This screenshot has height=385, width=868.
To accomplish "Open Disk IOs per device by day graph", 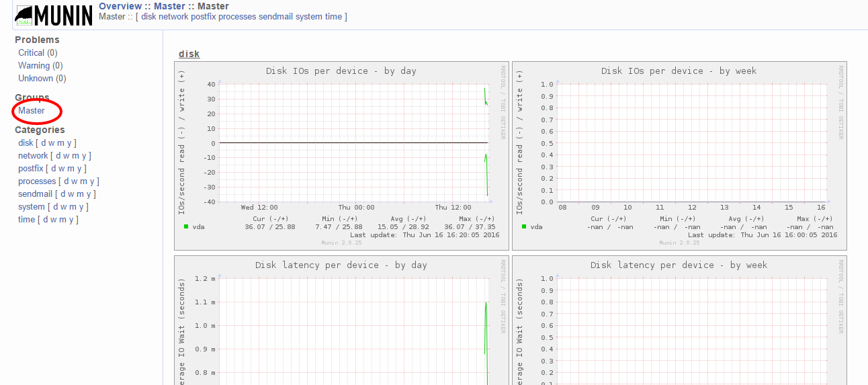I will click(x=341, y=156).
